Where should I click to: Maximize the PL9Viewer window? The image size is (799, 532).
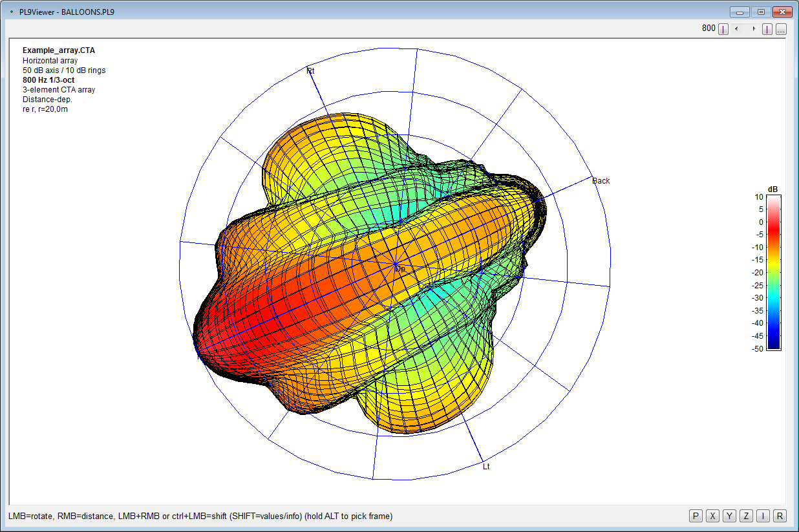[x=761, y=12]
